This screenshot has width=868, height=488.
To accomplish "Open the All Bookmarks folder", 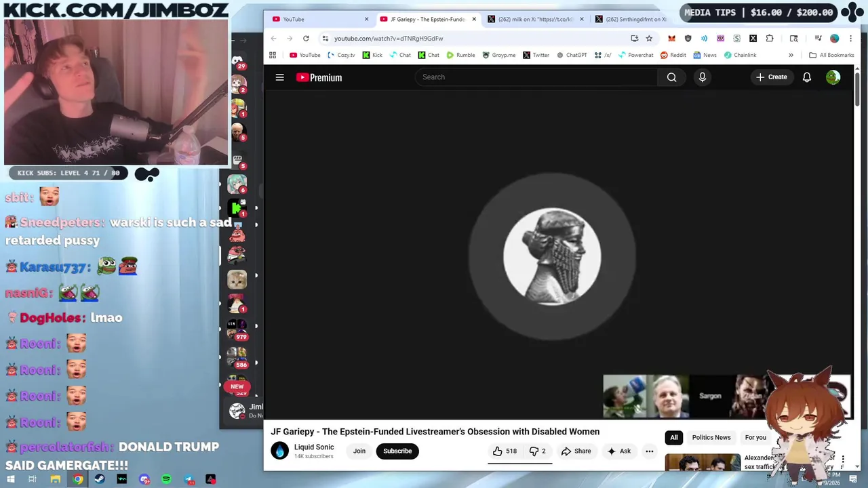I will coord(831,55).
